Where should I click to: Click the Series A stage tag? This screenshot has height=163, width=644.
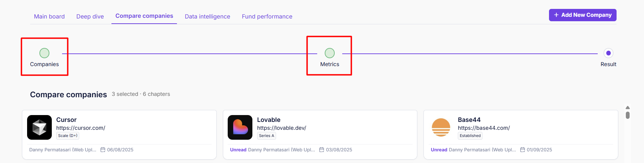(x=266, y=136)
